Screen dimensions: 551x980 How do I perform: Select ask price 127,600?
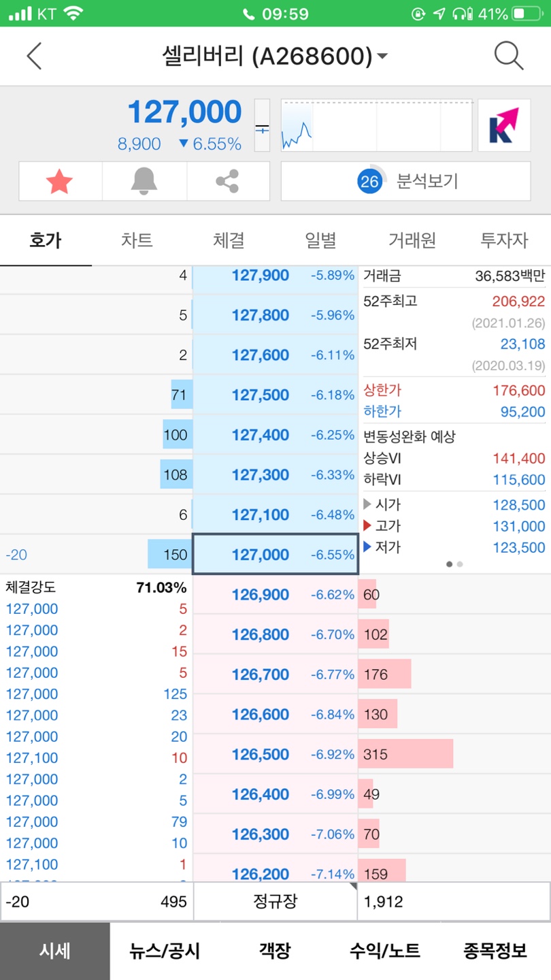pos(275,355)
